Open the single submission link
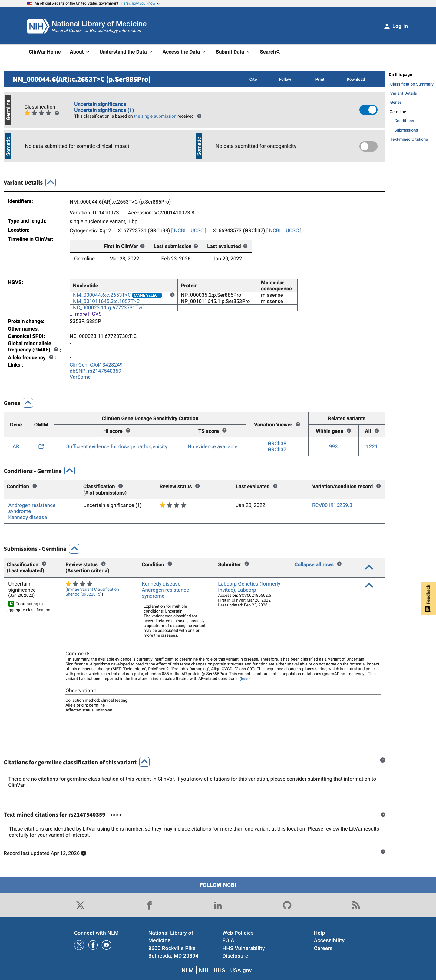Viewport: 436px width, 980px height. click(155, 116)
